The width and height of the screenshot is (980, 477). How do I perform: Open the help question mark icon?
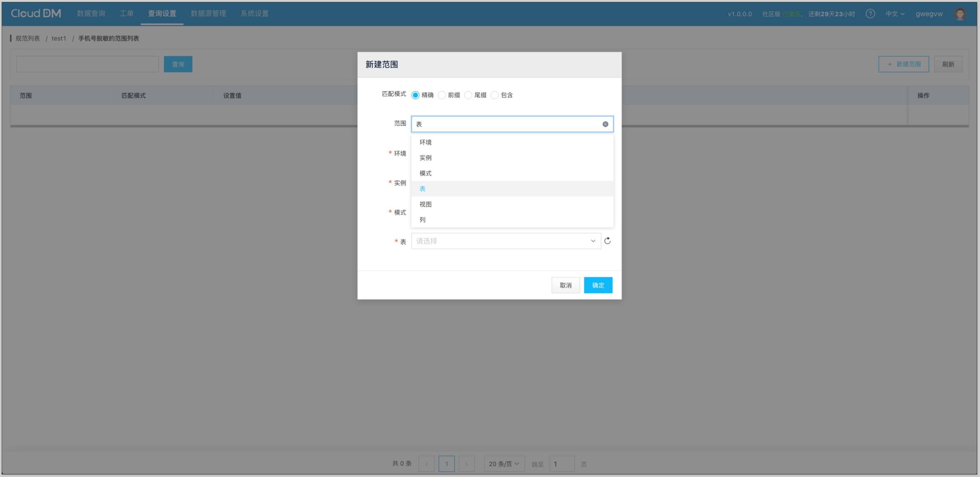(x=870, y=14)
